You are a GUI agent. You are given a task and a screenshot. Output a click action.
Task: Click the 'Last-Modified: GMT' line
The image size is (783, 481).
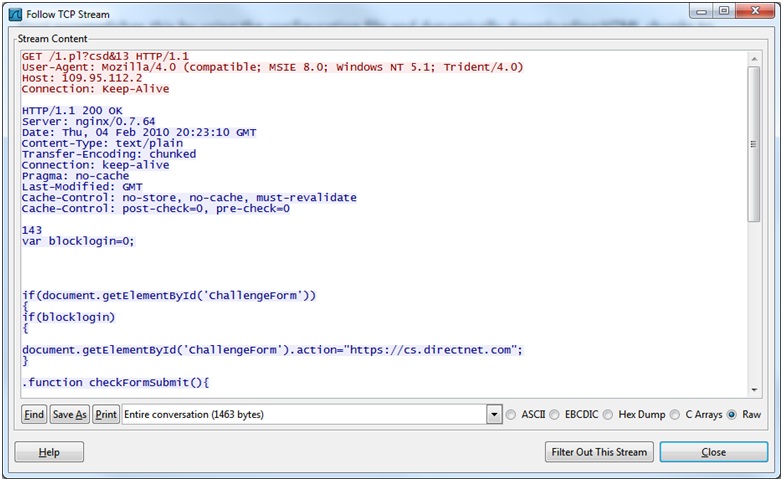[82, 187]
